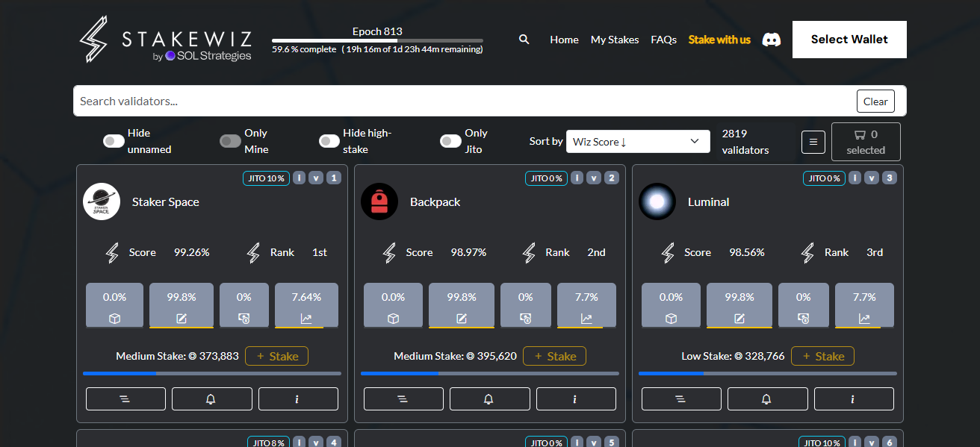Open Staker Space validator name
Image resolution: width=980 pixels, height=447 pixels.
166,201
